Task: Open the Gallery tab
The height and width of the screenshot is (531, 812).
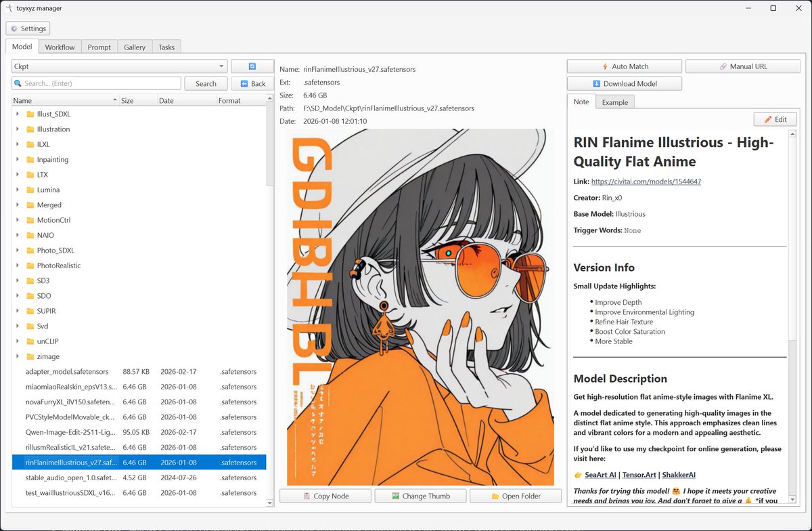Action: (x=135, y=47)
